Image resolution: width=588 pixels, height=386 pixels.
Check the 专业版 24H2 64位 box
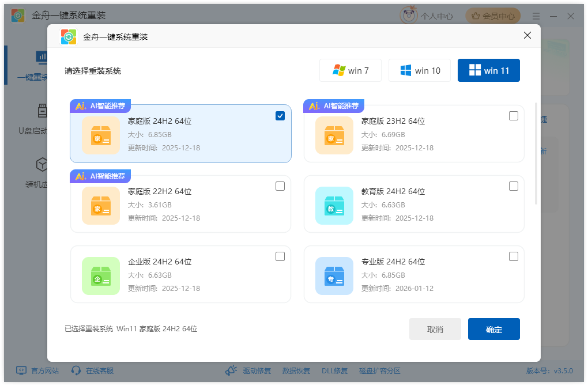point(514,256)
